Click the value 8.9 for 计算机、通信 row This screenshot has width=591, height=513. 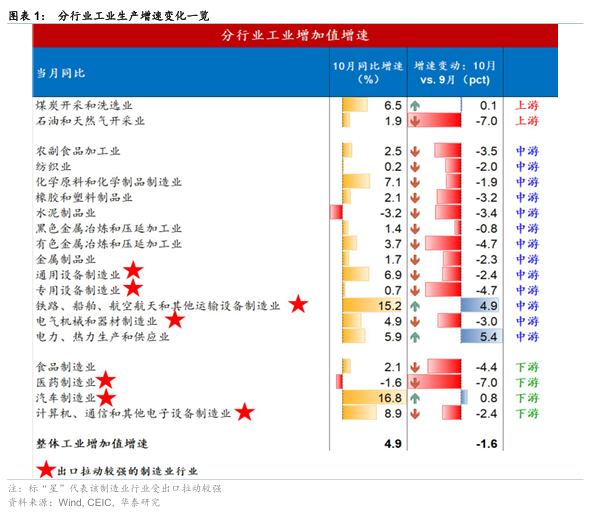coord(393,414)
